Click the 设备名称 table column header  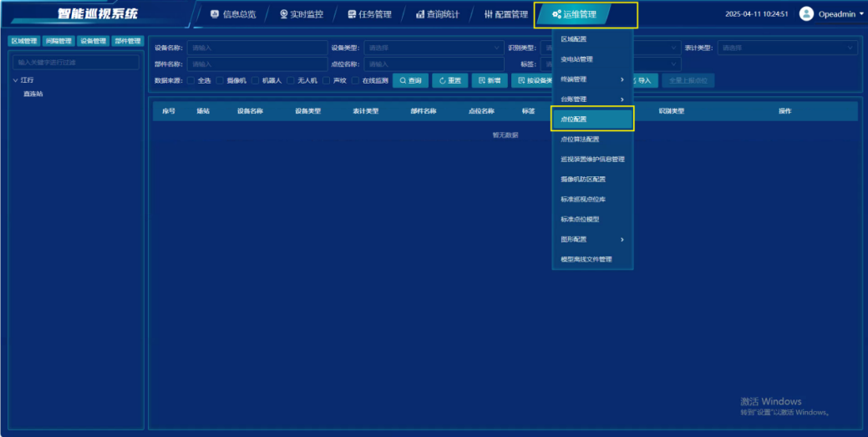coord(250,111)
